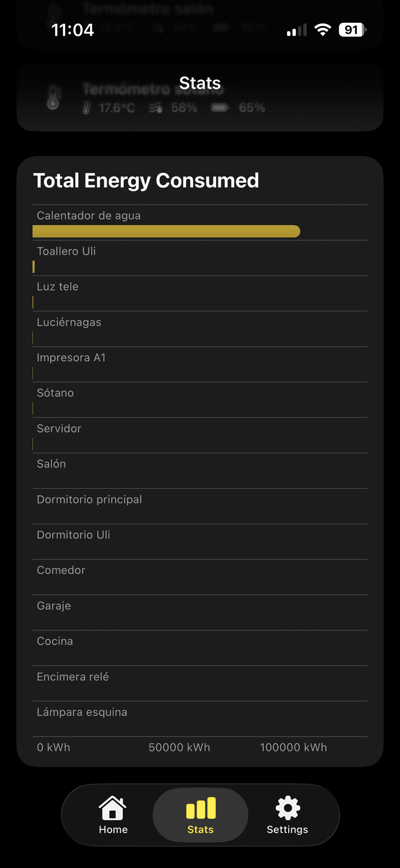Tap the Dormitorio principal entry
The width and height of the screenshot is (400, 868).
click(89, 500)
